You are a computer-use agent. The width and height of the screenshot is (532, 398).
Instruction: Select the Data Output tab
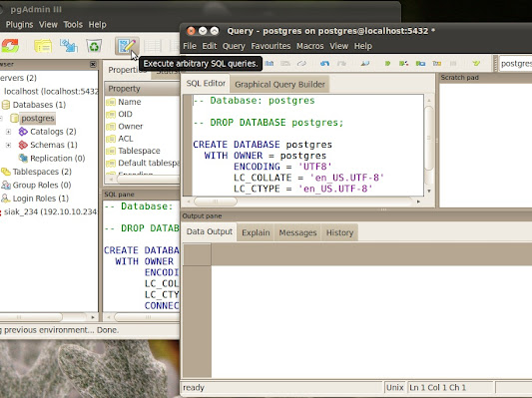tap(209, 231)
